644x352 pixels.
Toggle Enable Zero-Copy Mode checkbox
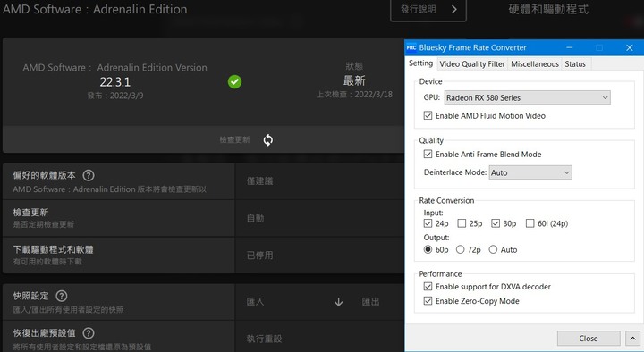tap(428, 301)
